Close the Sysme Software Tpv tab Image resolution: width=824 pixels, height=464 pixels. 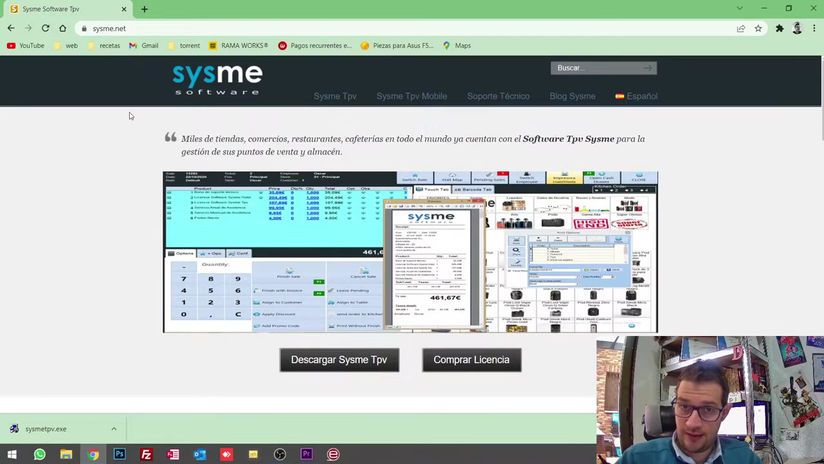124,9
